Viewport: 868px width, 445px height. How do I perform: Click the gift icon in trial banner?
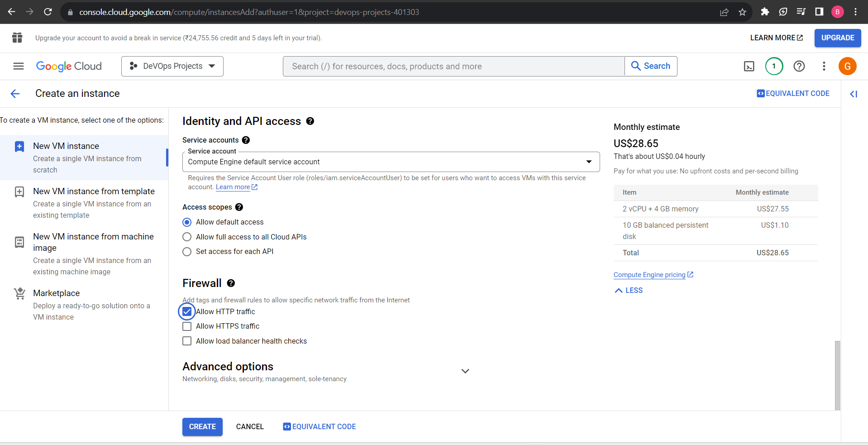pyautogui.click(x=17, y=38)
